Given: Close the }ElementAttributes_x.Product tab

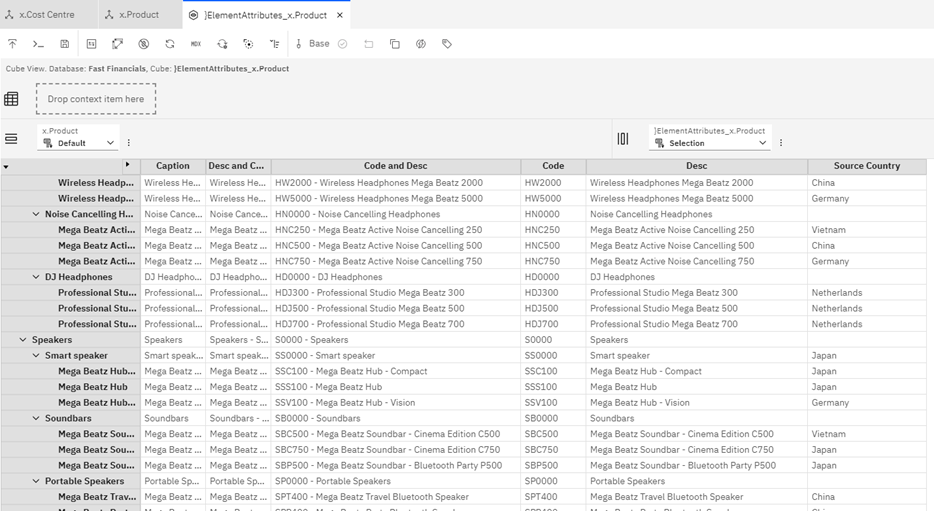Looking at the screenshot, I should (340, 15).
